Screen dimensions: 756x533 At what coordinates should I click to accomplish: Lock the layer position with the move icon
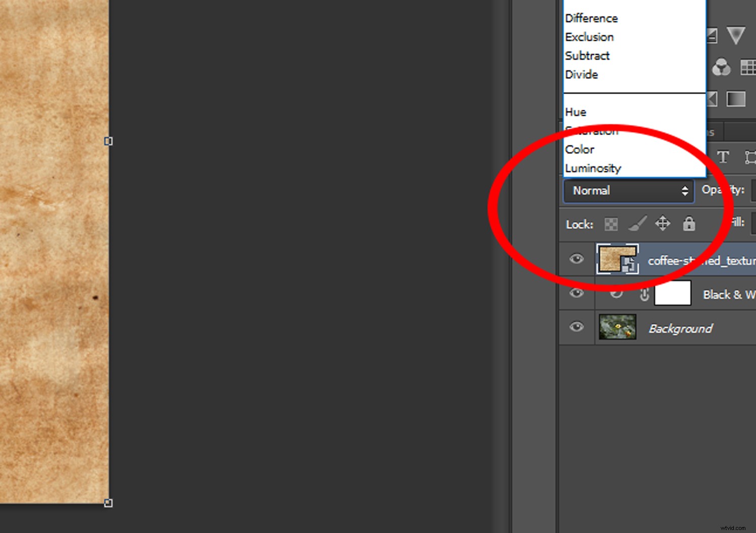663,224
